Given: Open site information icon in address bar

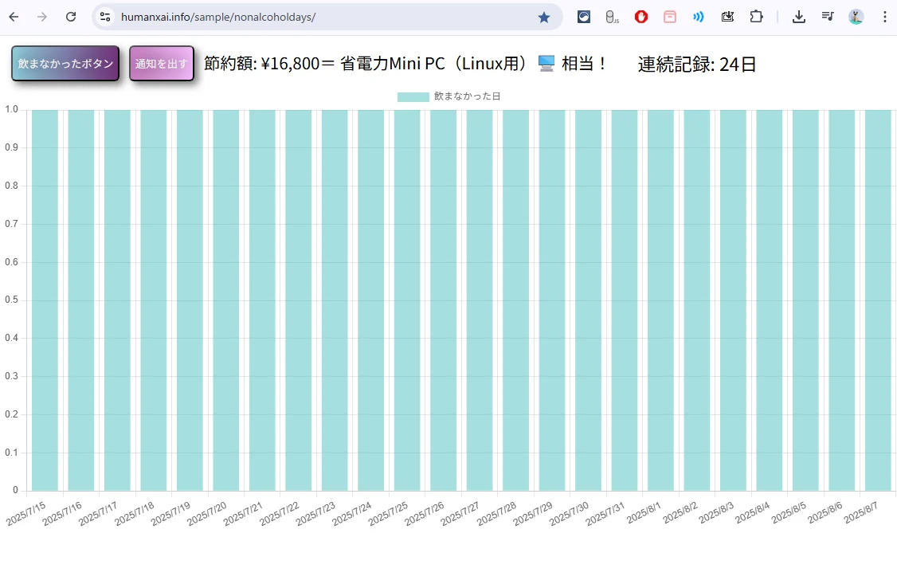Looking at the screenshot, I should coord(105,17).
